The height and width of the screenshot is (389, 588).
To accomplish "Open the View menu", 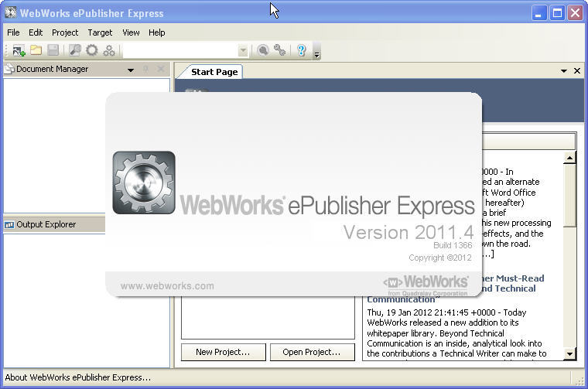I will click(131, 32).
